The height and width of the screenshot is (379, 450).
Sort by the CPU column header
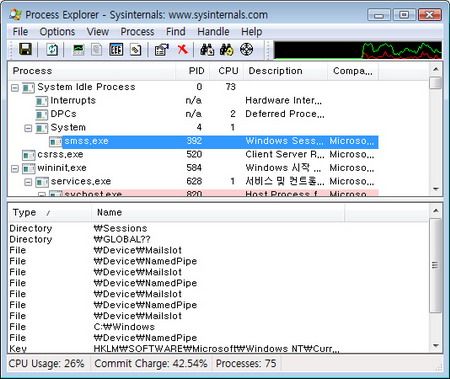227,71
